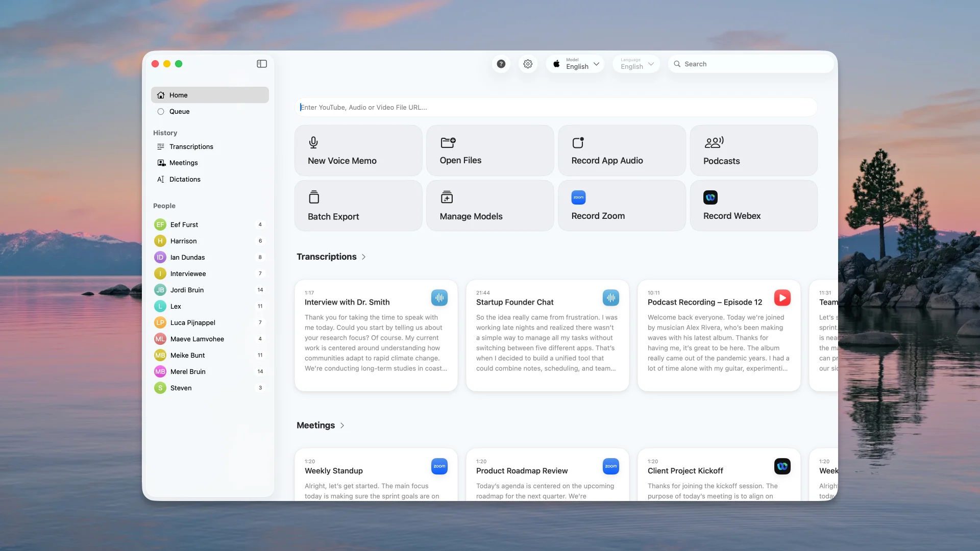Open the help question mark icon
This screenshot has width=980, height=551.
click(x=501, y=64)
